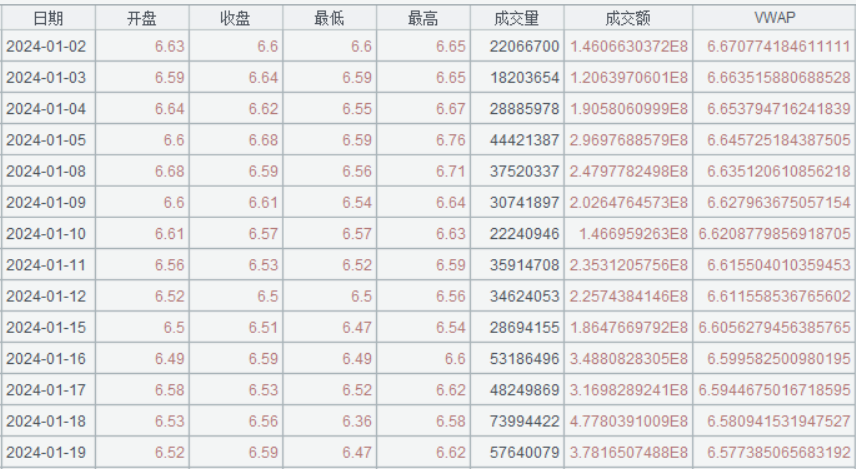Click volume value 48249869

[525, 390]
